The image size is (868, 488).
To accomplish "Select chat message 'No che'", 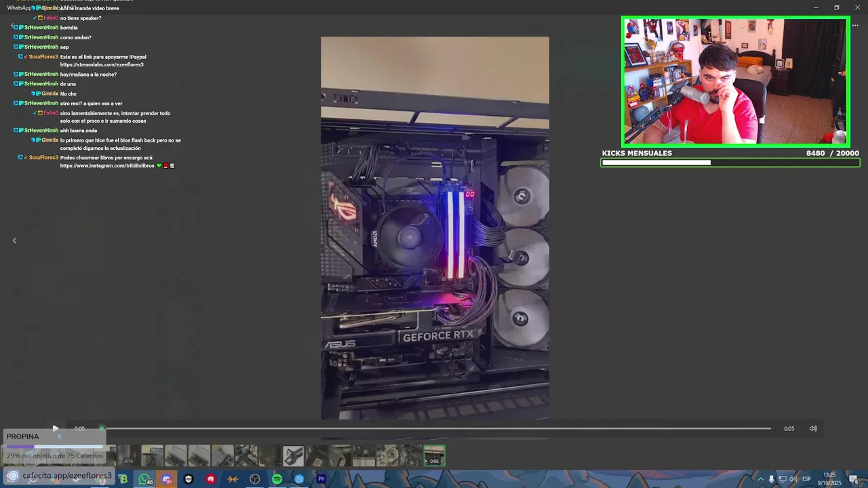I will pos(68,94).
